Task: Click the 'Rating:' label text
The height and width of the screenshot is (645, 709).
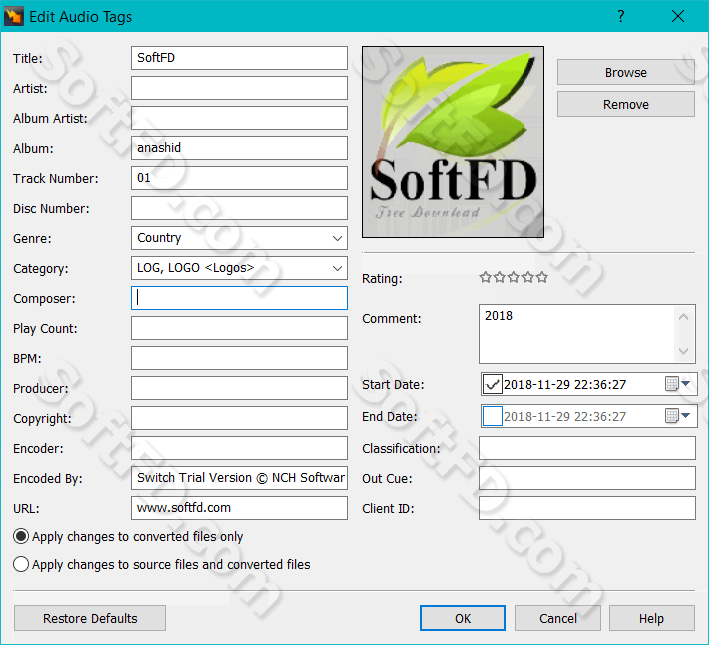Action: coord(382,279)
